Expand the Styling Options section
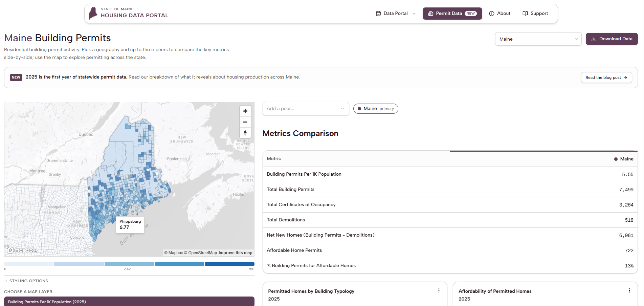644x306 pixels. point(26,281)
